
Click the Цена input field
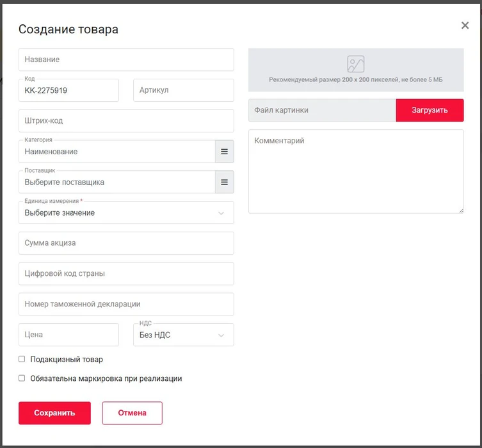[68, 335]
